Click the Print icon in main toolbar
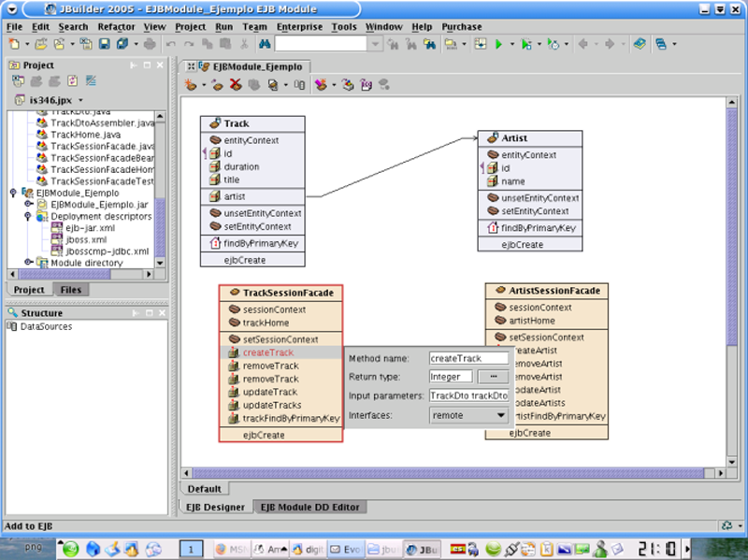This screenshot has width=748, height=560. click(x=149, y=44)
